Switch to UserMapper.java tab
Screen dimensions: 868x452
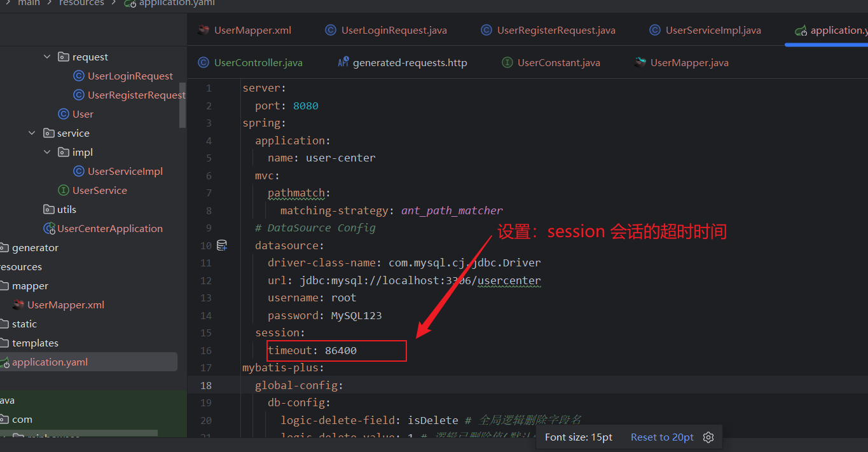point(682,62)
